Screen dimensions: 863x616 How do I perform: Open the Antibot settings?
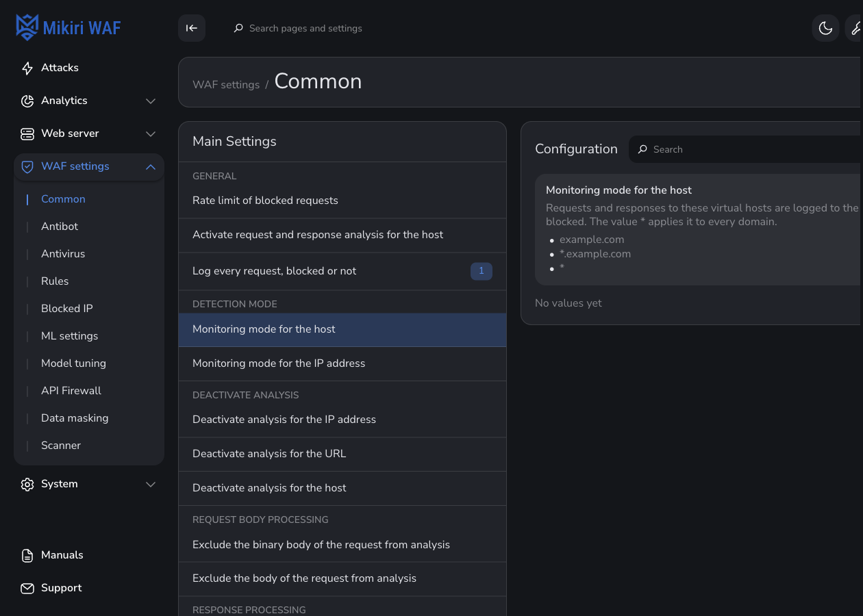tap(60, 227)
